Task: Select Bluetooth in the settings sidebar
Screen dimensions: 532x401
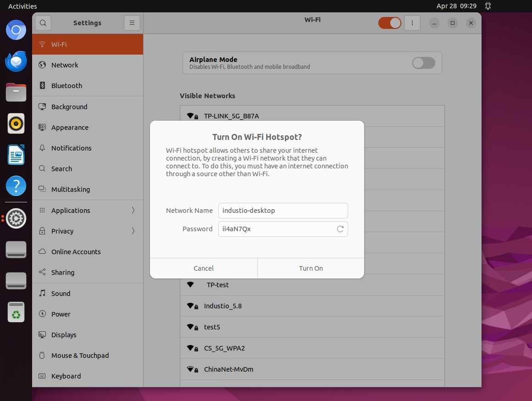Action: pyautogui.click(x=66, y=86)
